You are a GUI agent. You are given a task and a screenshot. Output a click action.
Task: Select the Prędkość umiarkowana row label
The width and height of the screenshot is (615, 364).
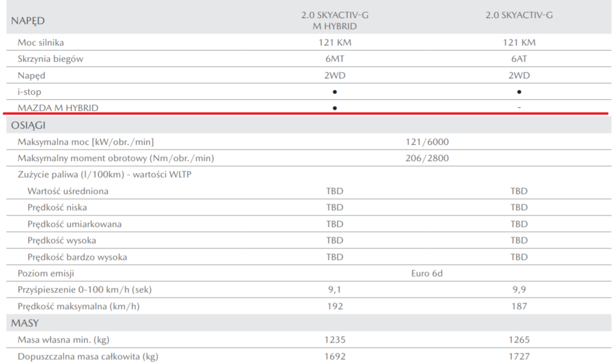74,224
